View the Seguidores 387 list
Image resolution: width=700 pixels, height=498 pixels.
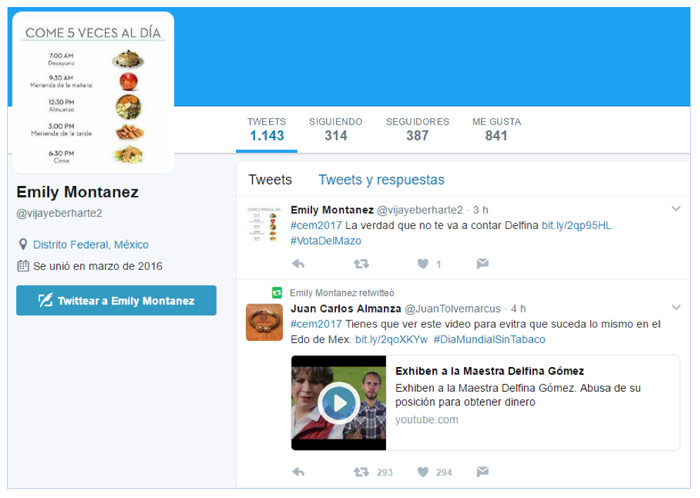click(x=417, y=129)
